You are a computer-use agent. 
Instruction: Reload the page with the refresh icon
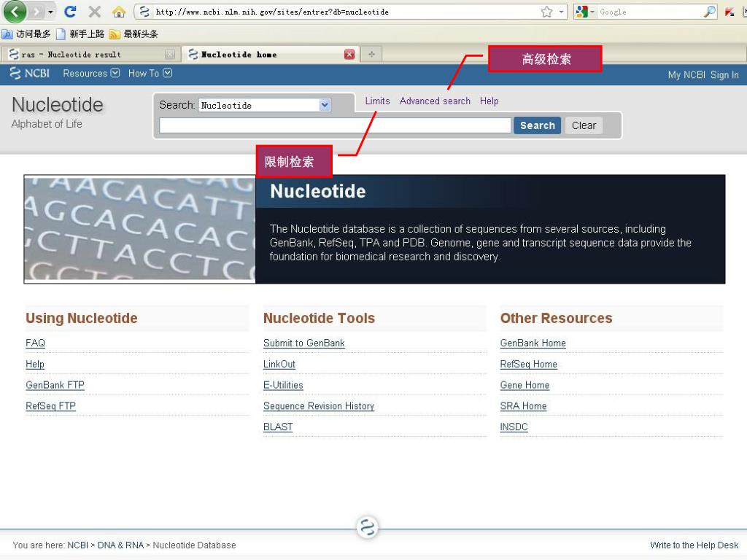click(71, 12)
